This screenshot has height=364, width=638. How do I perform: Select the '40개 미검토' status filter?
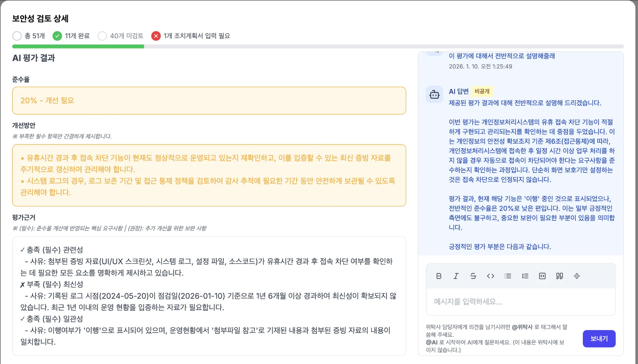[x=121, y=36]
